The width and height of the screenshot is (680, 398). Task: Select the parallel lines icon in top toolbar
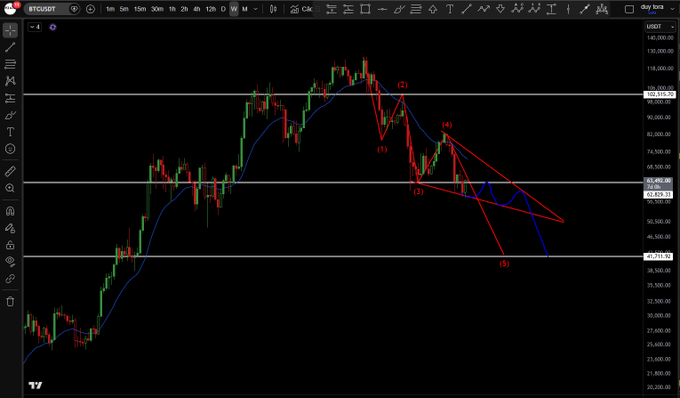416,9
